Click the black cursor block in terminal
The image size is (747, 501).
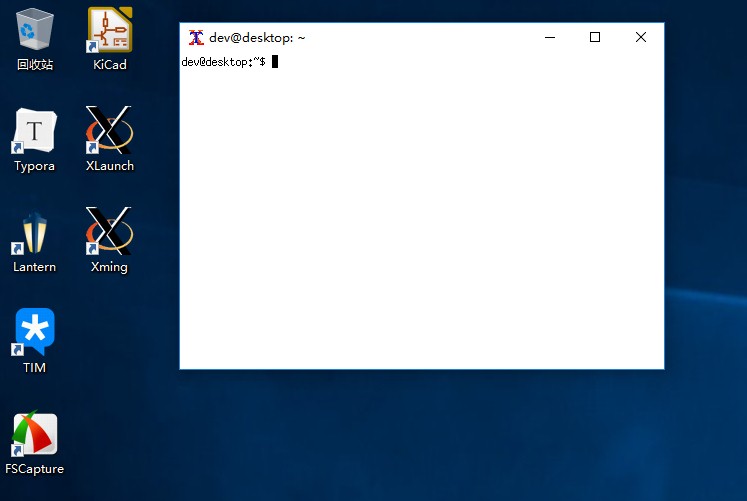pos(275,62)
